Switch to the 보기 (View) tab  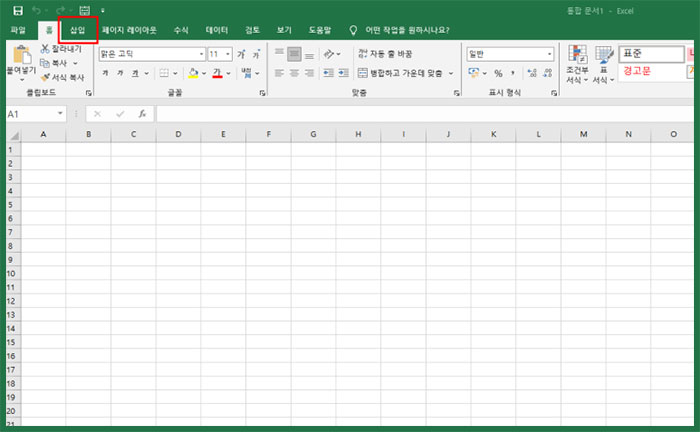click(284, 30)
